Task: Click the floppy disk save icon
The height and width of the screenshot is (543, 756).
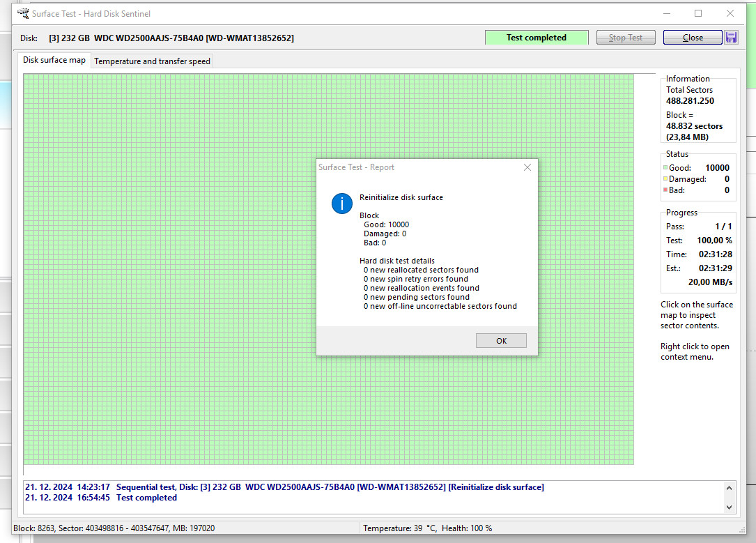Action: pyautogui.click(x=731, y=38)
